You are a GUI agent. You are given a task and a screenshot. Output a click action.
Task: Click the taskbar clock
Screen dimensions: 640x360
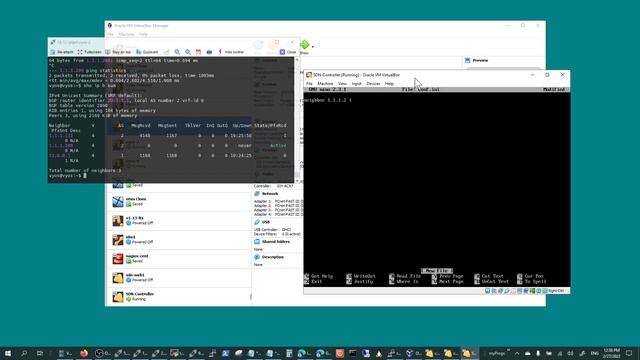[612, 353]
